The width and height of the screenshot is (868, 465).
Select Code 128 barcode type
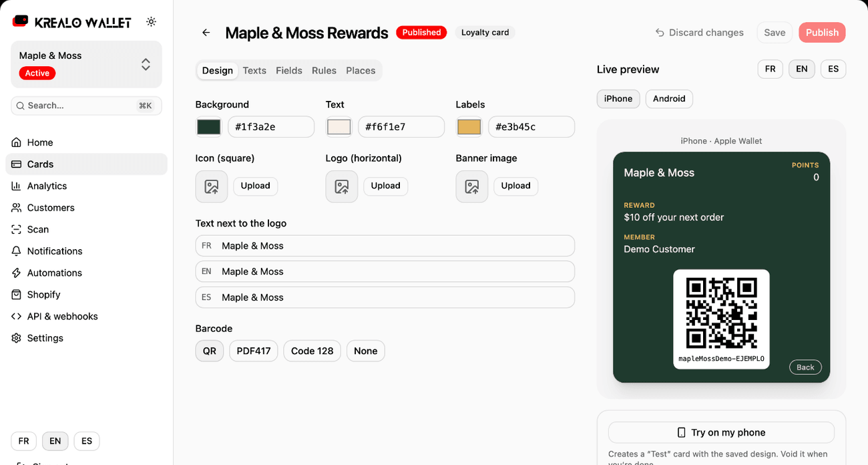click(312, 351)
